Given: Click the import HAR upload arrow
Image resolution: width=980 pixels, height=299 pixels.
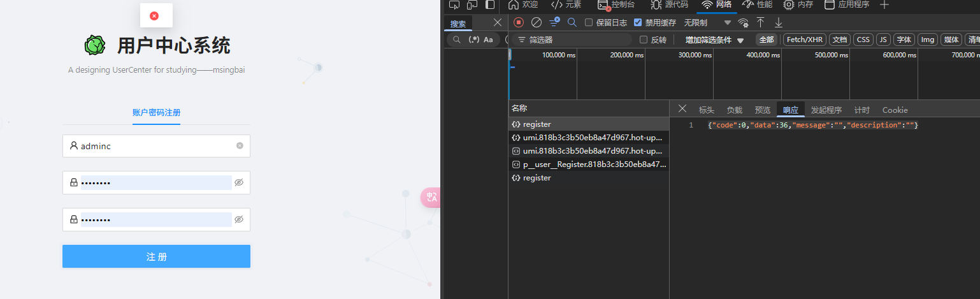Looking at the screenshot, I should click(760, 22).
